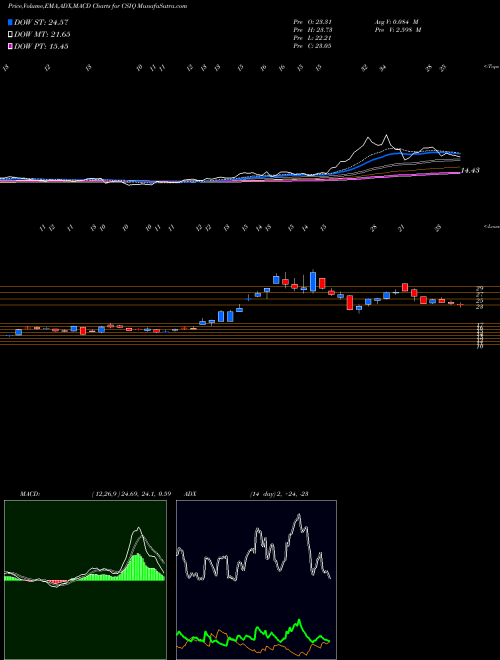
Task: Click the 'Pre V: 2.398 M' value
Action: point(397,30)
